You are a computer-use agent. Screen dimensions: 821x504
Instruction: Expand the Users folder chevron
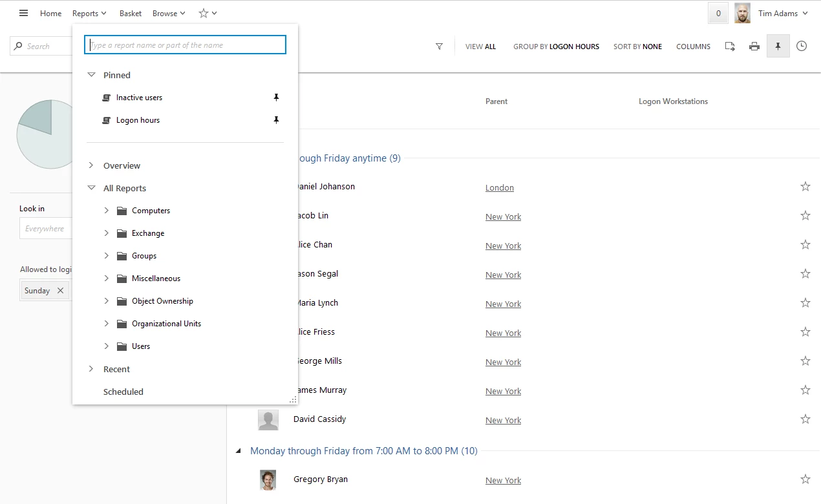click(x=107, y=346)
